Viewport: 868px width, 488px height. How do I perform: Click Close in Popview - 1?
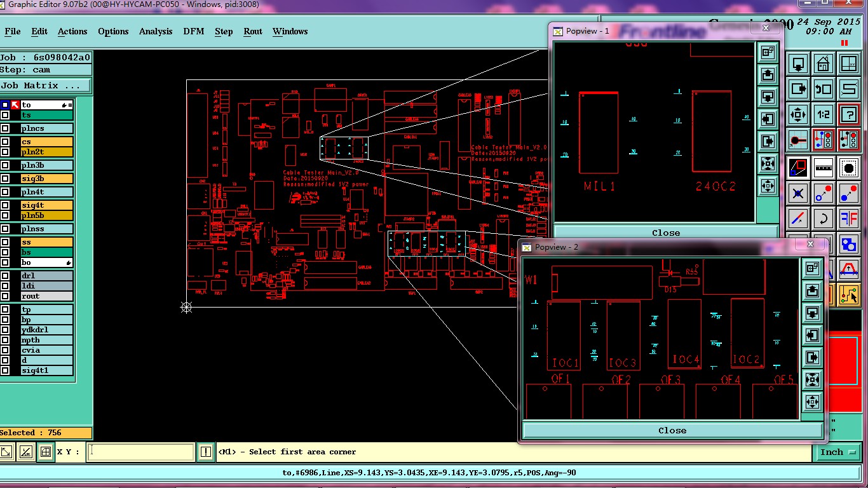click(x=666, y=233)
